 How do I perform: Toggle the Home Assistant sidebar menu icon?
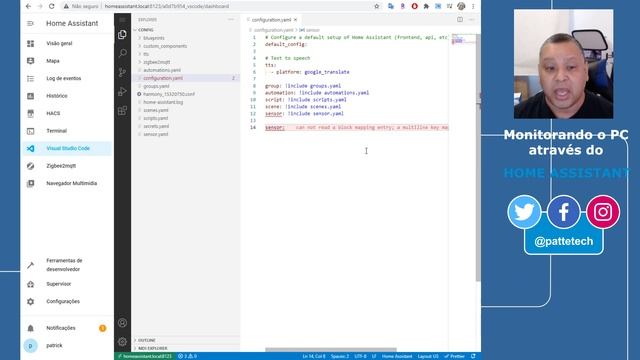coord(30,24)
